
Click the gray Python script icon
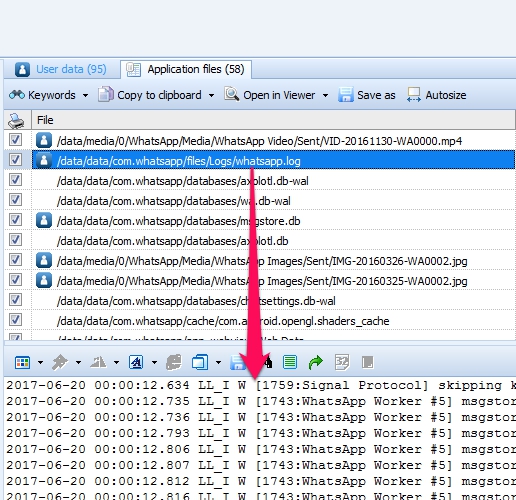coord(174,362)
